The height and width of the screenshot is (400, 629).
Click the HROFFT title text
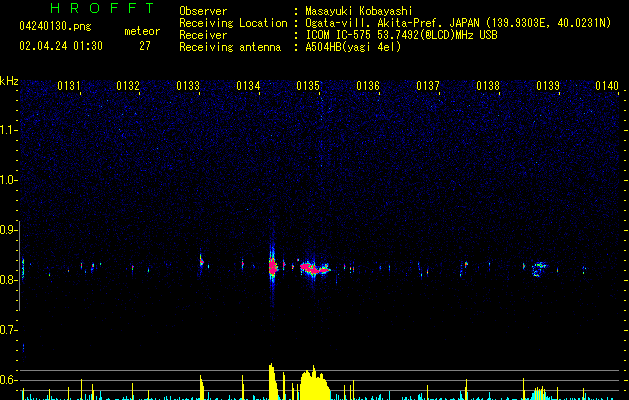click(x=102, y=8)
